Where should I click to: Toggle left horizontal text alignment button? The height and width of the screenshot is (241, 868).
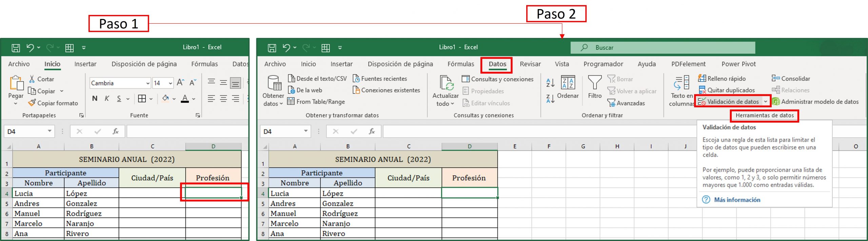[211, 98]
